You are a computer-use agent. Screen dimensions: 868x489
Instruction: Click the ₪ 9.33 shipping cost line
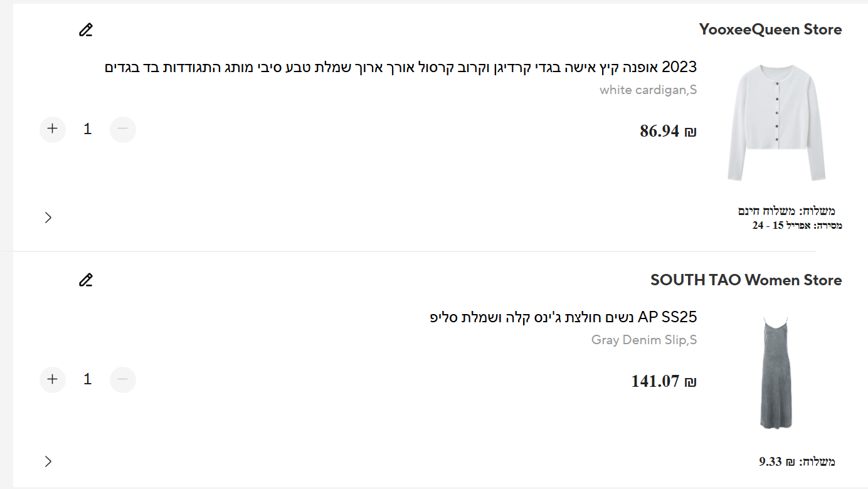pyautogui.click(x=797, y=462)
